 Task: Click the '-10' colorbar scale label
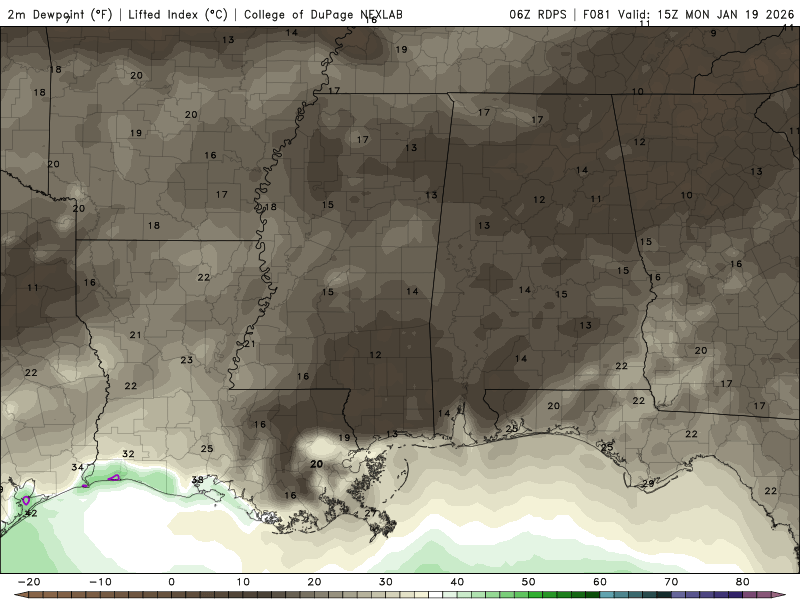click(x=100, y=582)
